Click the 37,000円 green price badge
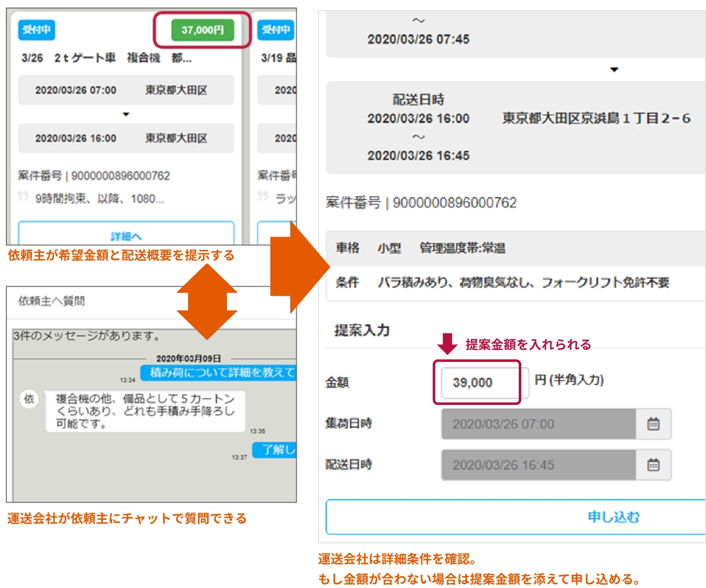The image size is (706, 588). pyautogui.click(x=202, y=30)
